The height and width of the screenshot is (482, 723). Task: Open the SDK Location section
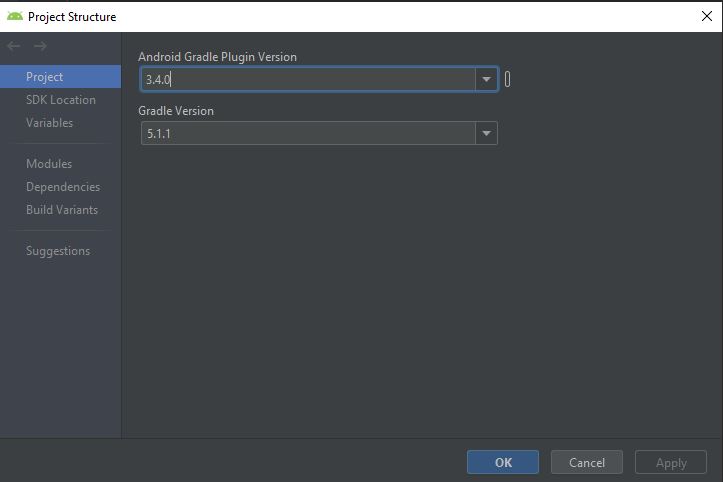[x=61, y=100]
